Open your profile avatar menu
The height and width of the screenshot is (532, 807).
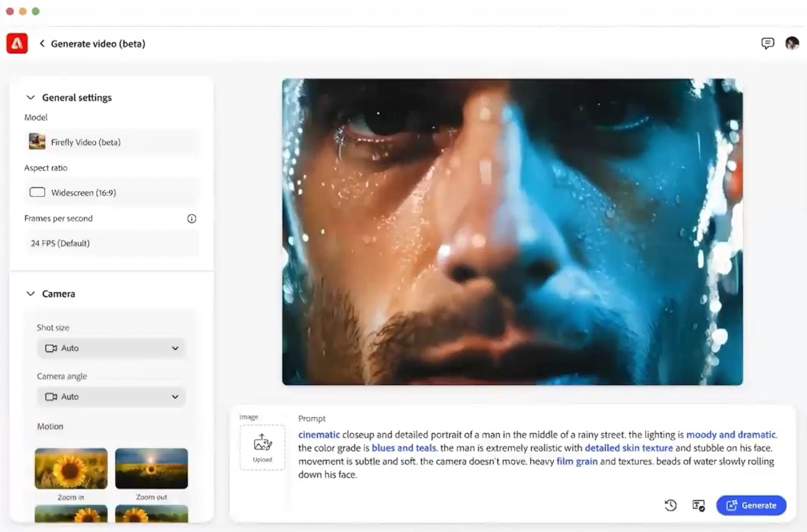pos(792,43)
